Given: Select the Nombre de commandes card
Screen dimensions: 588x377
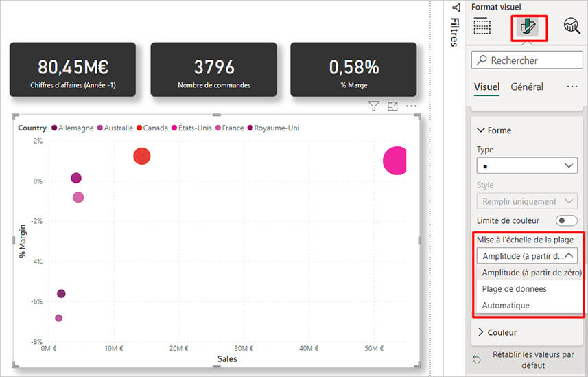Looking at the screenshot, I should click(214, 69).
